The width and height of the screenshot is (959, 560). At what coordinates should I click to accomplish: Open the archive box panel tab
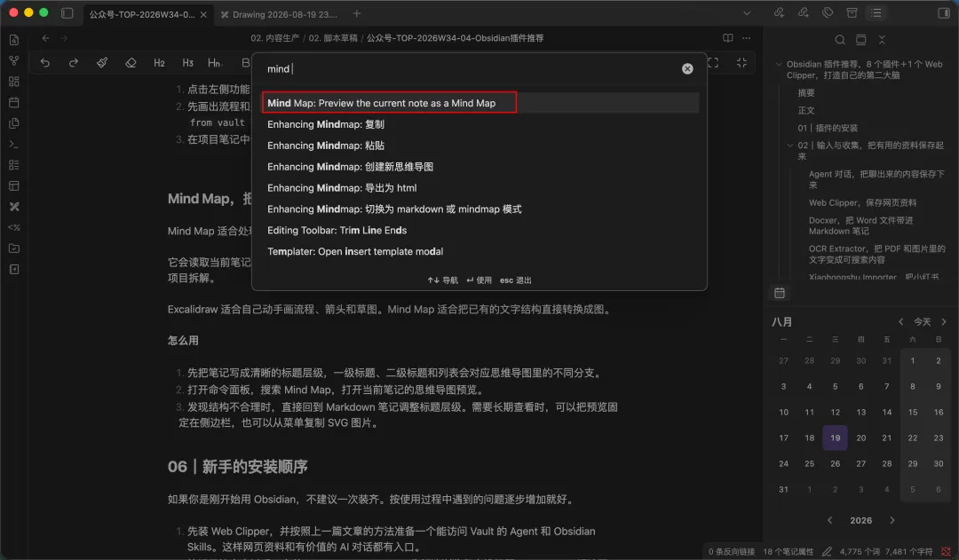point(852,12)
